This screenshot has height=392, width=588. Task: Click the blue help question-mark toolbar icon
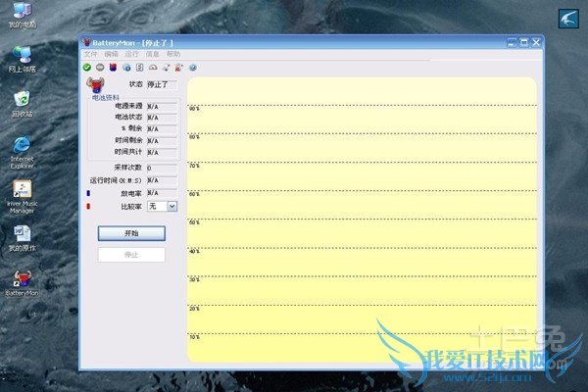click(x=193, y=68)
